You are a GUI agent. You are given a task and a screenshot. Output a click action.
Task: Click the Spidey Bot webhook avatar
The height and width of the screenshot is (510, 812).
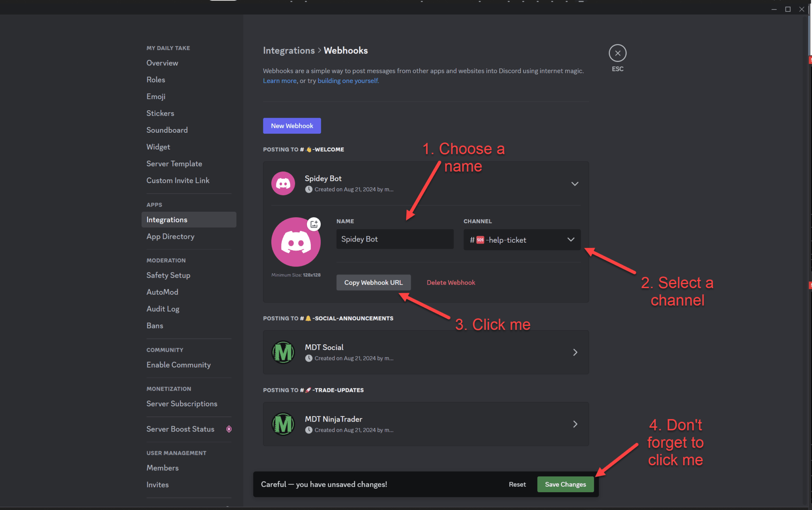[x=283, y=183]
